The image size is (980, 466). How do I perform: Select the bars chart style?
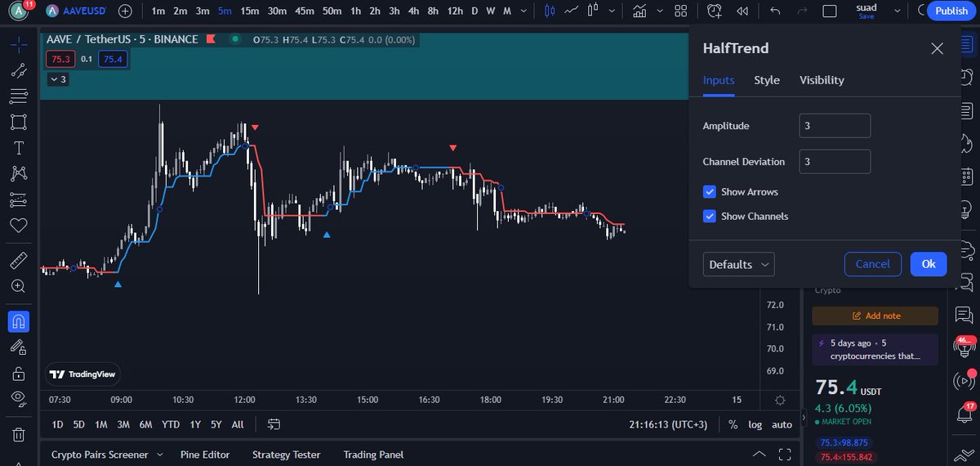[x=550, y=11]
